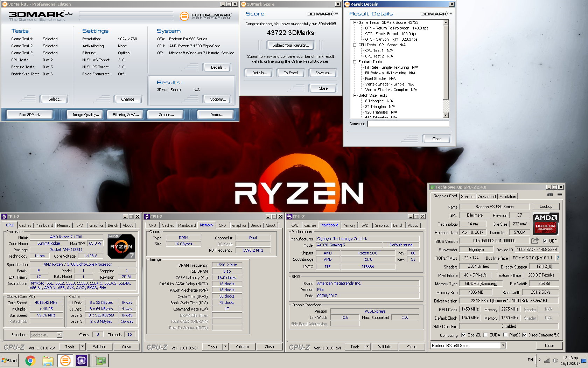This screenshot has width=588, height=368.
Task: Switch to 3DMark05 taskbar icon
Action: point(65,360)
